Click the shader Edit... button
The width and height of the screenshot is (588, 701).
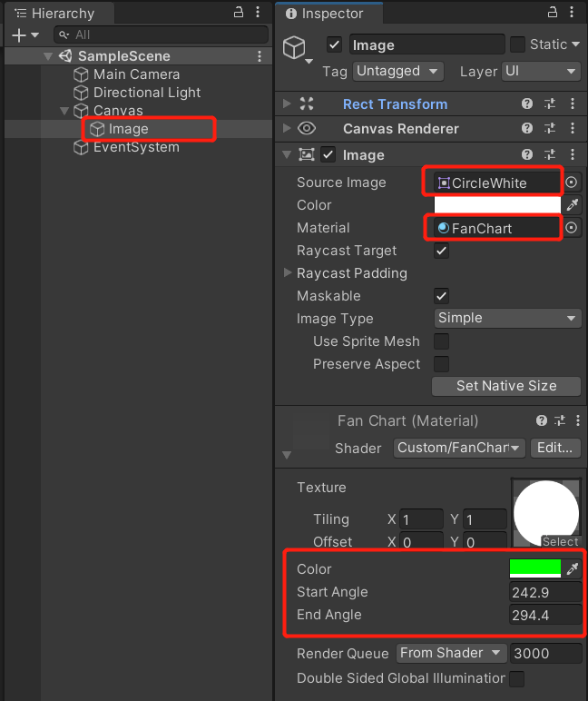(554, 448)
